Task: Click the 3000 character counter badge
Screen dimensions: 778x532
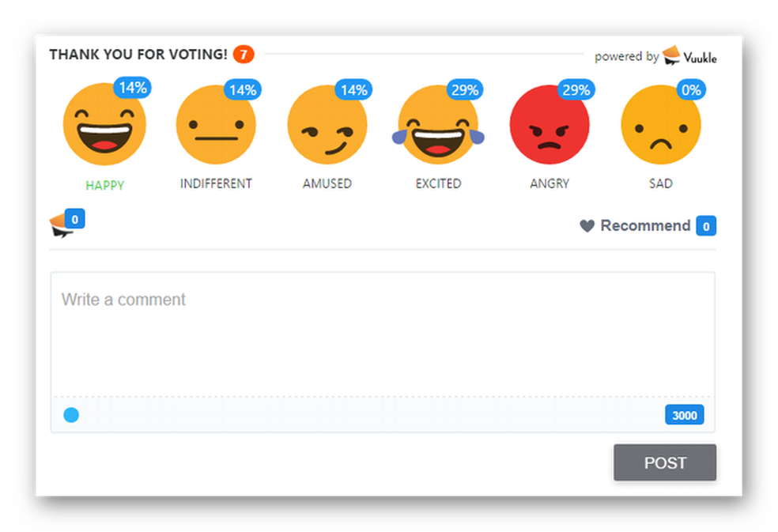Action: coord(684,416)
